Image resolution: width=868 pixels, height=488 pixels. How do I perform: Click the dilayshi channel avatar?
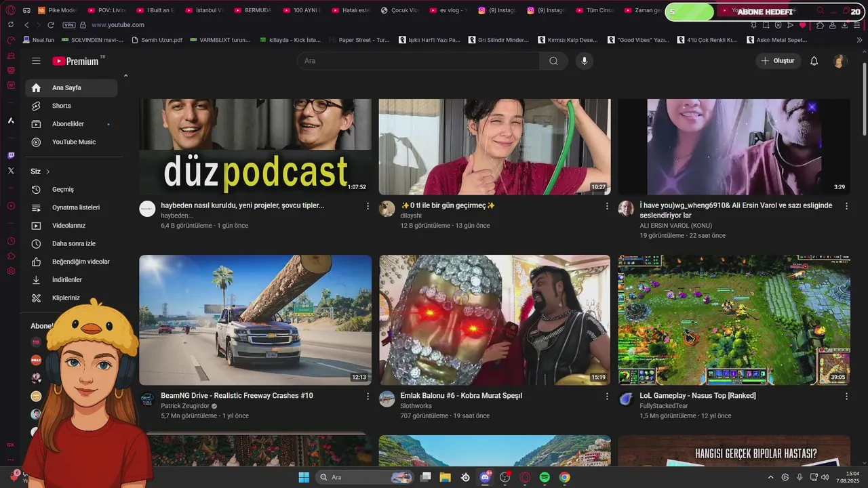(x=387, y=209)
